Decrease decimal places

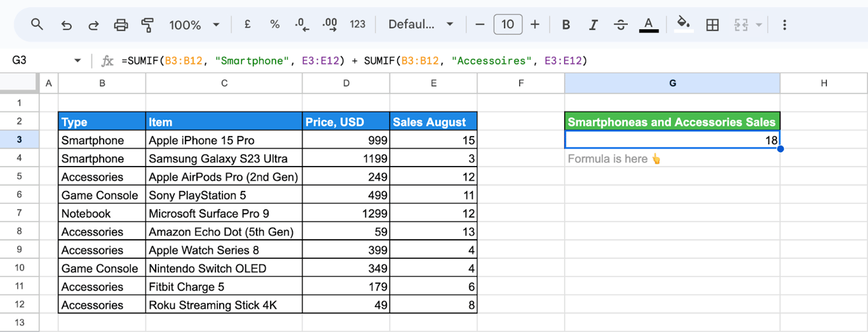pos(302,24)
